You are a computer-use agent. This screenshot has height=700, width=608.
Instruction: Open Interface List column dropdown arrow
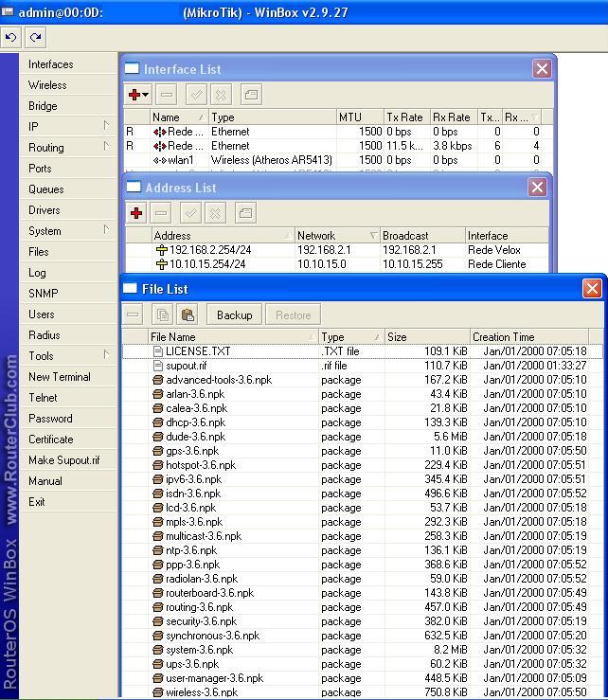click(535, 117)
